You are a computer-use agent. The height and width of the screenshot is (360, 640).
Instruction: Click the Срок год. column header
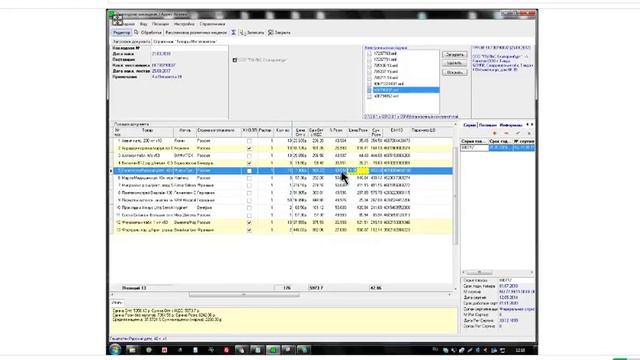pyautogui.click(x=500, y=141)
